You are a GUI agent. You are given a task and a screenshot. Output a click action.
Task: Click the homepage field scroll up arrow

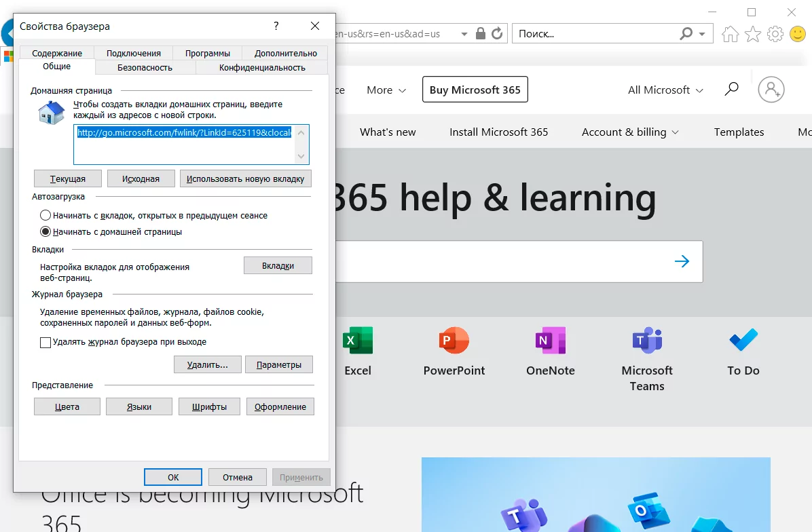pos(301,132)
